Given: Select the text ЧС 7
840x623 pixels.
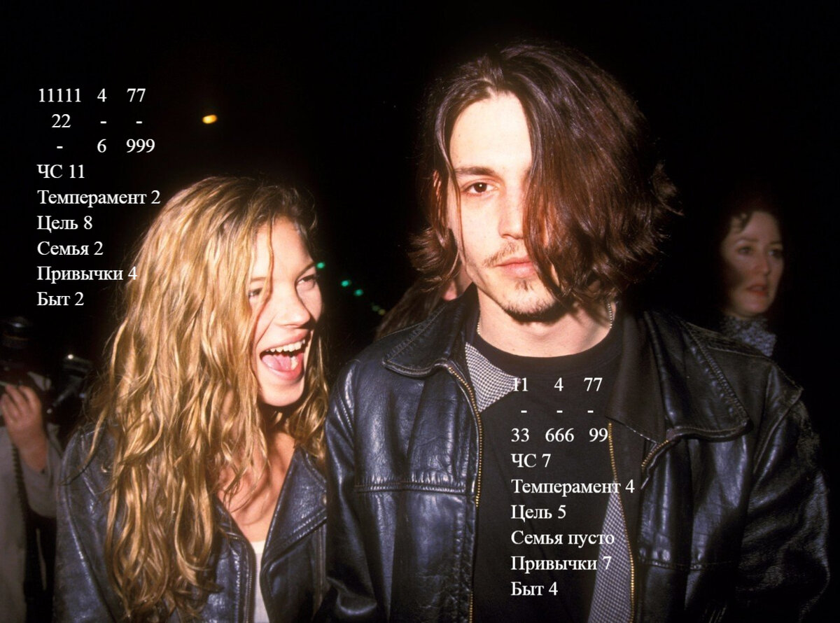Looking at the screenshot, I should [x=531, y=461].
